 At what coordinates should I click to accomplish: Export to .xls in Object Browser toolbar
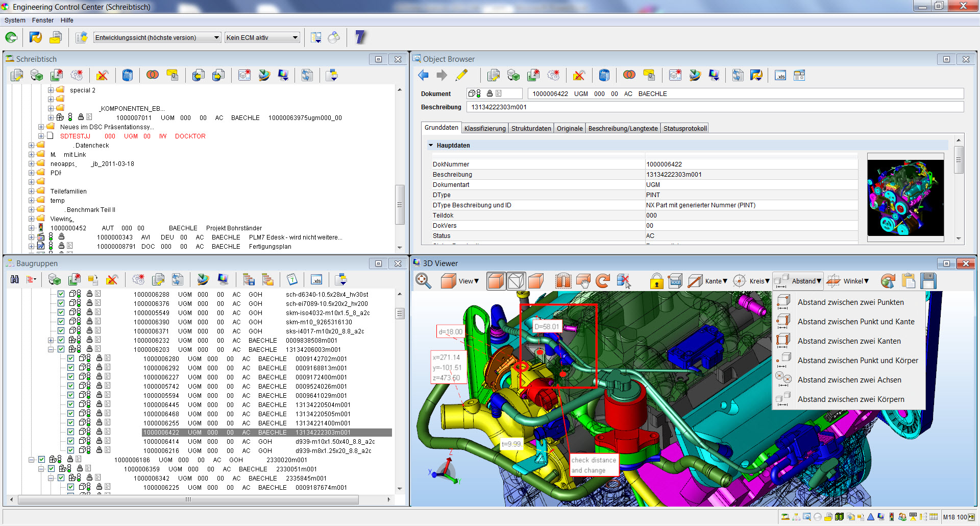click(x=780, y=76)
